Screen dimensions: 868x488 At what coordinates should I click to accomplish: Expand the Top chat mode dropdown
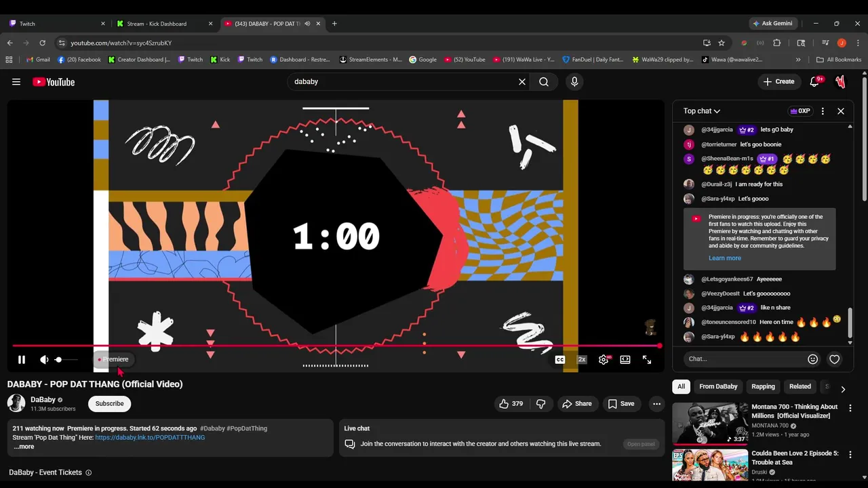(702, 111)
